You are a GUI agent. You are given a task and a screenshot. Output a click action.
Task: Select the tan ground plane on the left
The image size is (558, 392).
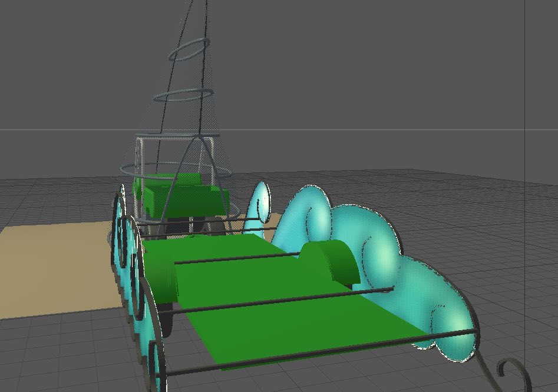coord(53,271)
